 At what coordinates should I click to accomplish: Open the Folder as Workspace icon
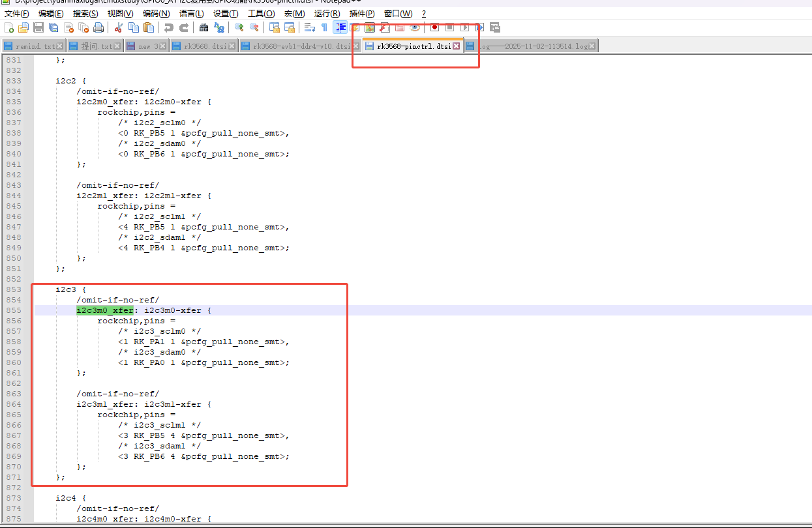coord(400,27)
